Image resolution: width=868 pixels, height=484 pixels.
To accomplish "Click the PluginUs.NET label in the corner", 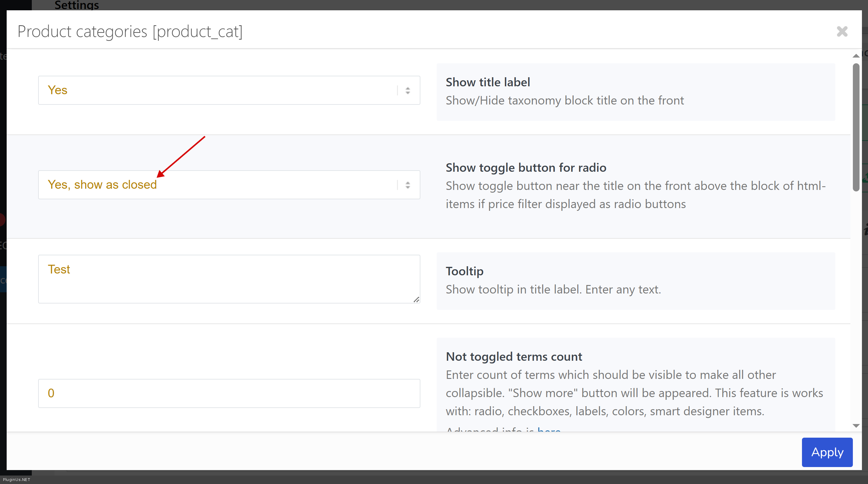I will (x=17, y=480).
